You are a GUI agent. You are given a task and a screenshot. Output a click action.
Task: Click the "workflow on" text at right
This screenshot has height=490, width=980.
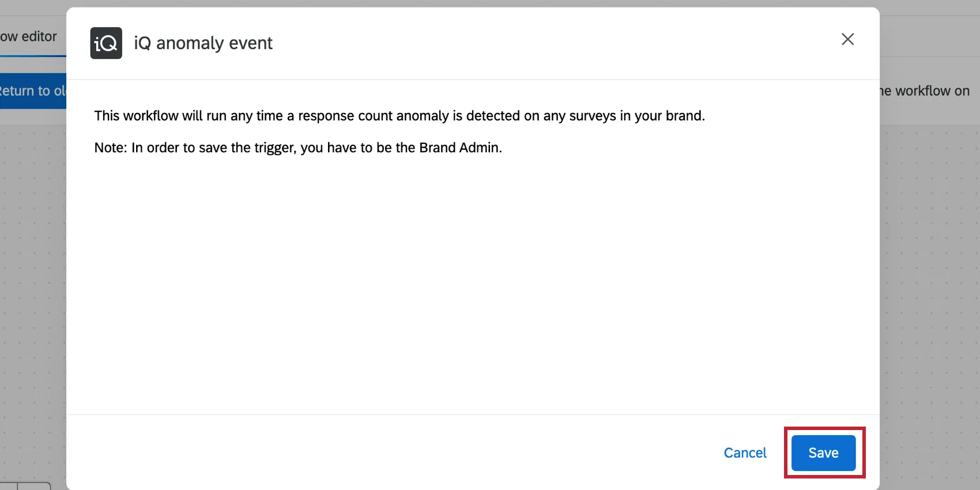coord(932,91)
